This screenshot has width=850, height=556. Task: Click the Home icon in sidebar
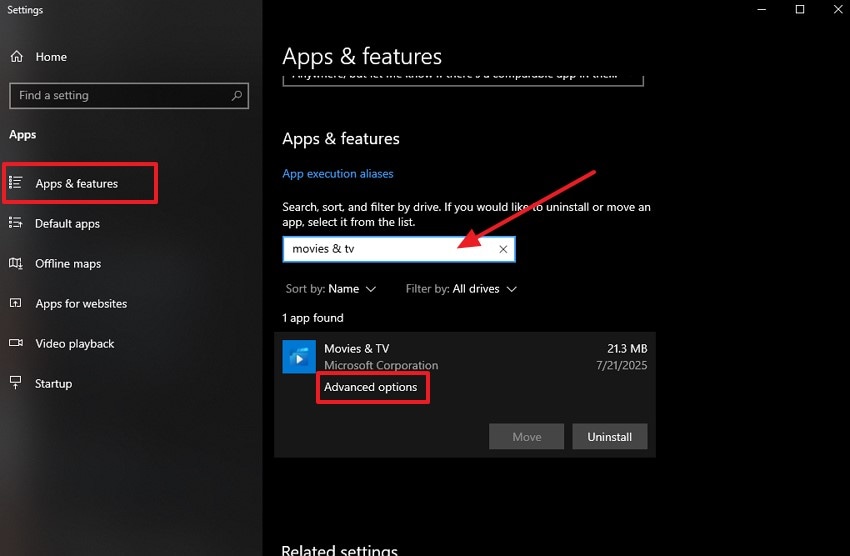pos(17,56)
